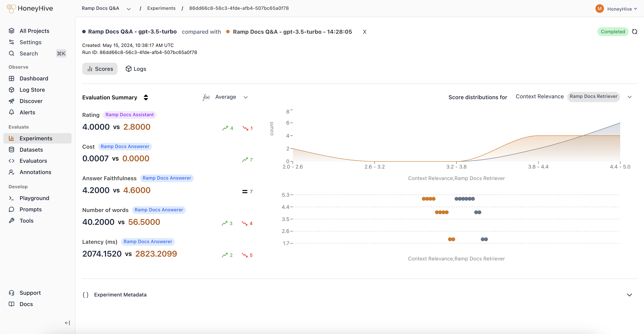The width and height of the screenshot is (644, 334).
Task: Open Discover via its telescope icon
Action: pyautogui.click(x=11, y=101)
